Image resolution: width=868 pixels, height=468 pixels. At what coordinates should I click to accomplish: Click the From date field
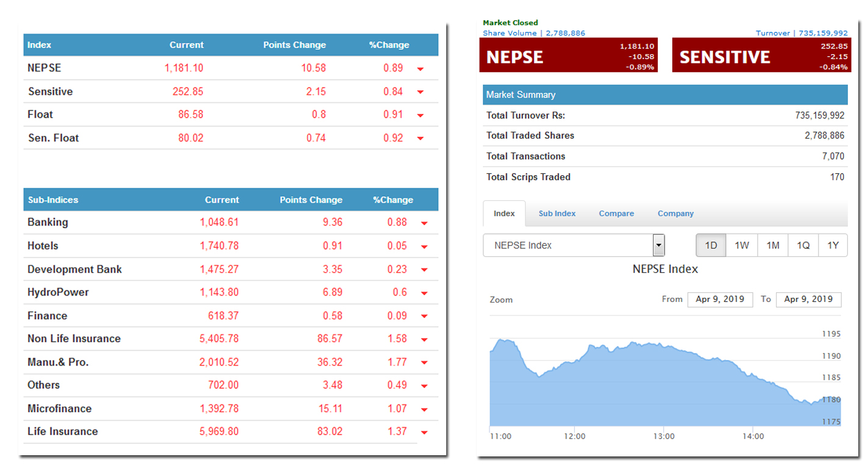(x=720, y=300)
